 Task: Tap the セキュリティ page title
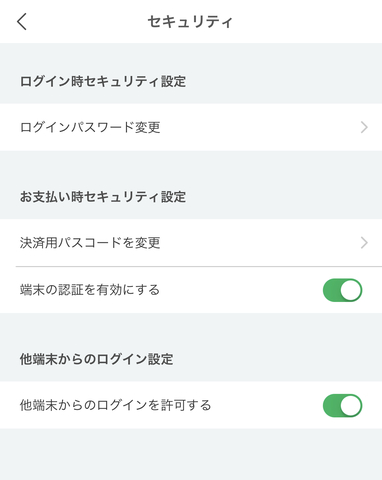(x=190, y=22)
